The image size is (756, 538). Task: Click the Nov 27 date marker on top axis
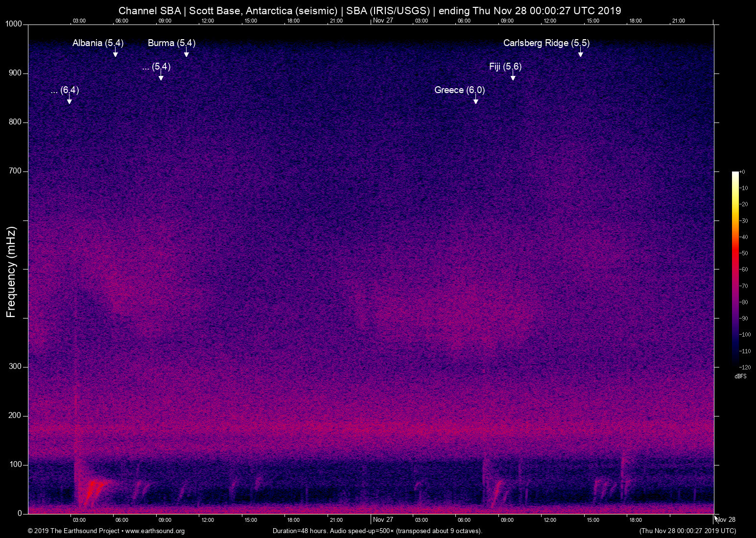(383, 21)
